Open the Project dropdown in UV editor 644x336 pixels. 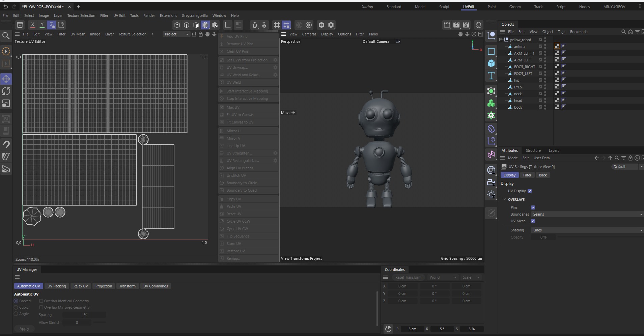pyautogui.click(x=176, y=34)
